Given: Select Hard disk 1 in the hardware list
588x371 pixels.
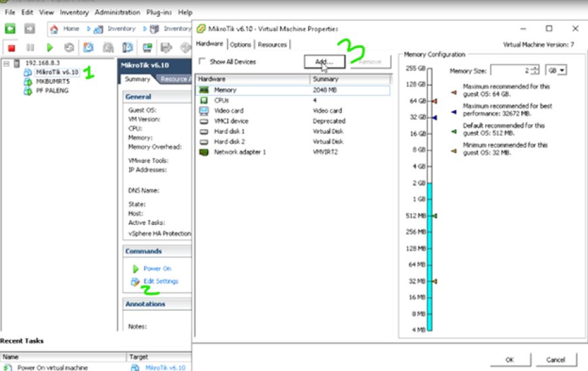Looking at the screenshot, I should pyautogui.click(x=293, y=132).
